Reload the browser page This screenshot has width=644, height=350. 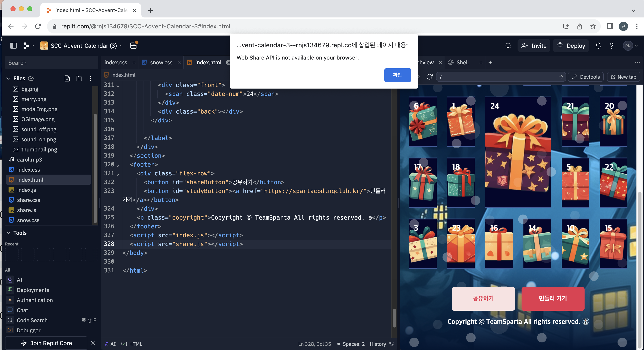[38, 26]
